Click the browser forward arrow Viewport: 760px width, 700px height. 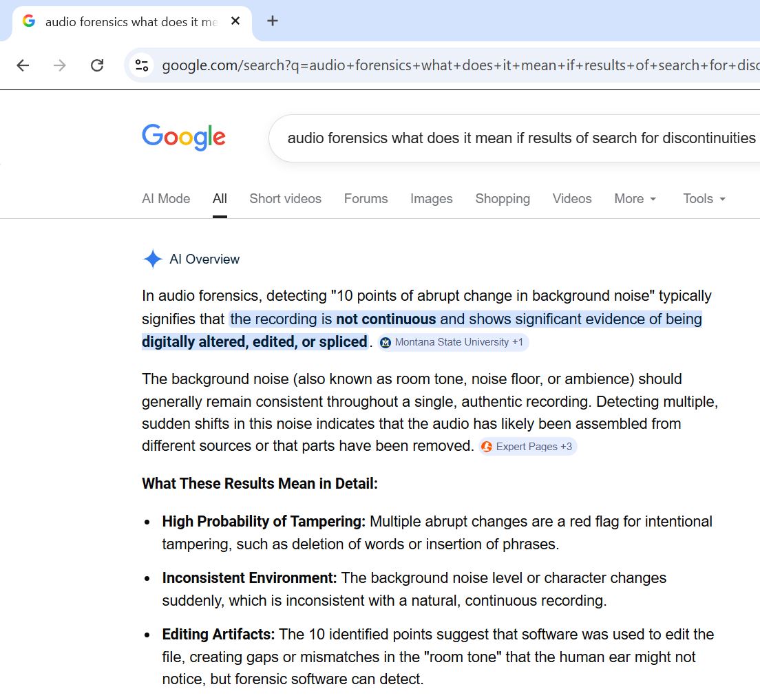pos(60,65)
